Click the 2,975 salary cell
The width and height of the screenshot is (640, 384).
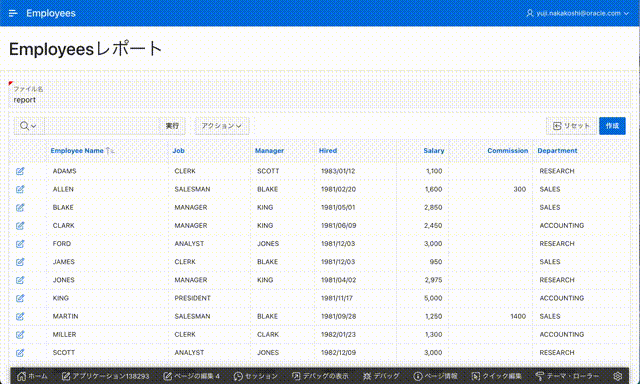pos(433,280)
